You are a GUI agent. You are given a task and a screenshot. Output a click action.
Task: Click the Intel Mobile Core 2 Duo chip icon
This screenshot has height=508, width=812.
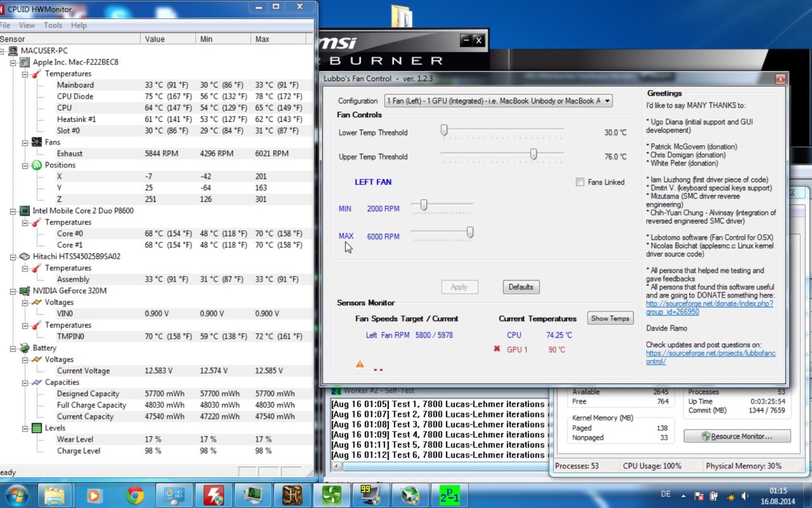[x=24, y=211]
